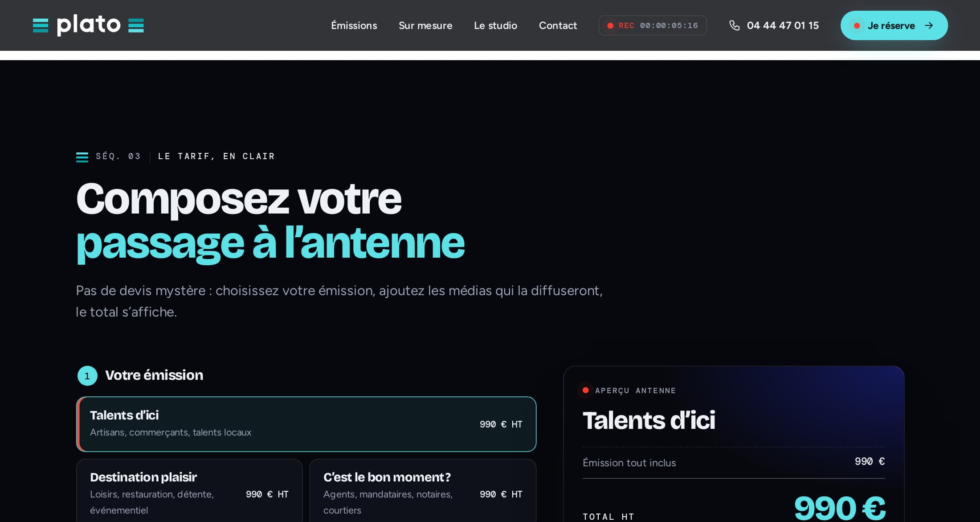Click the arrow icon in Je réserve button

point(929,25)
